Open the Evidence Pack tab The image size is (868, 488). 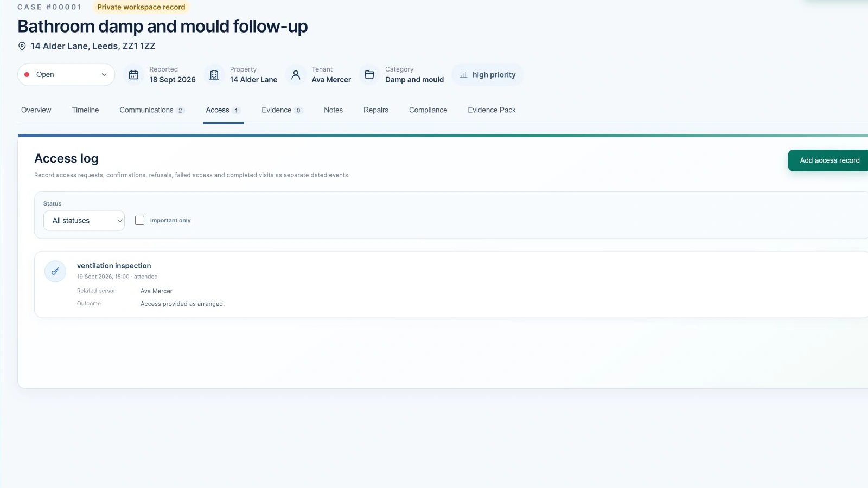coord(492,110)
